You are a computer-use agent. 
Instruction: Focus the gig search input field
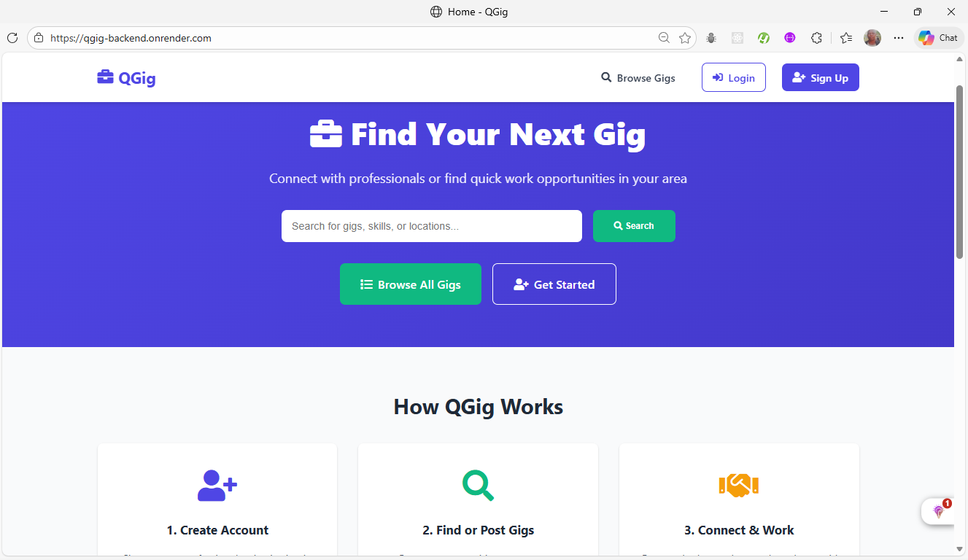click(432, 226)
